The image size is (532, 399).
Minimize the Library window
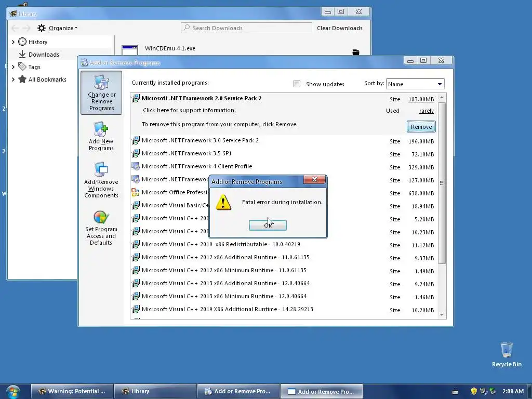coord(327,12)
